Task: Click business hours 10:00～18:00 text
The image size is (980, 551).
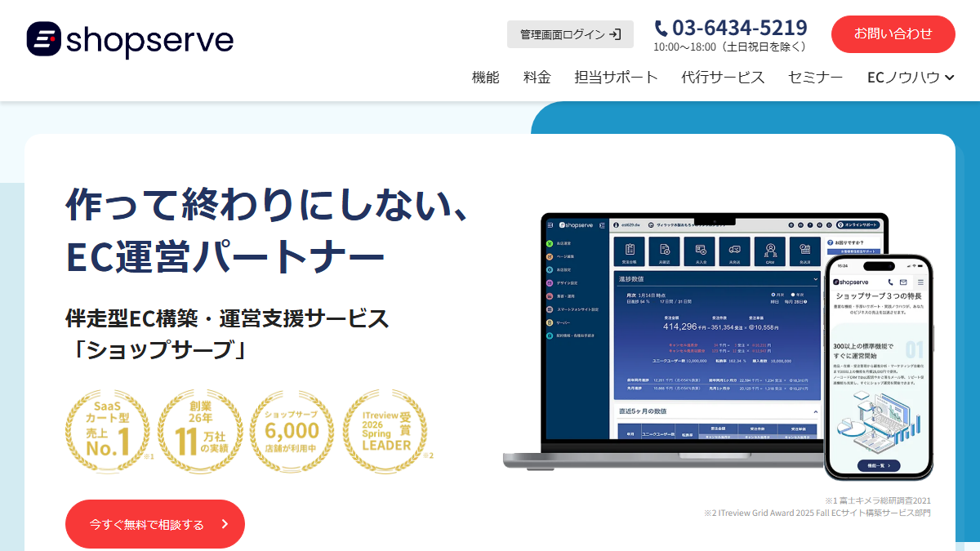Action: pos(731,47)
